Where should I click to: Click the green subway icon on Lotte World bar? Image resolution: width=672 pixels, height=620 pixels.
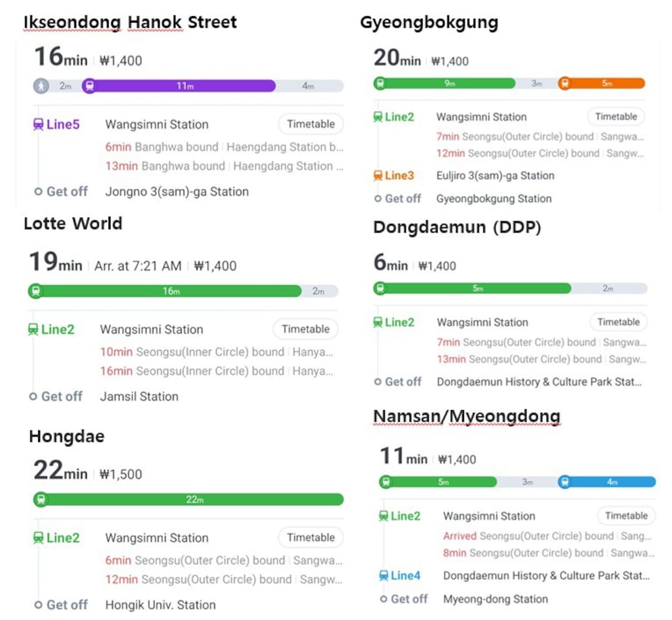36,291
